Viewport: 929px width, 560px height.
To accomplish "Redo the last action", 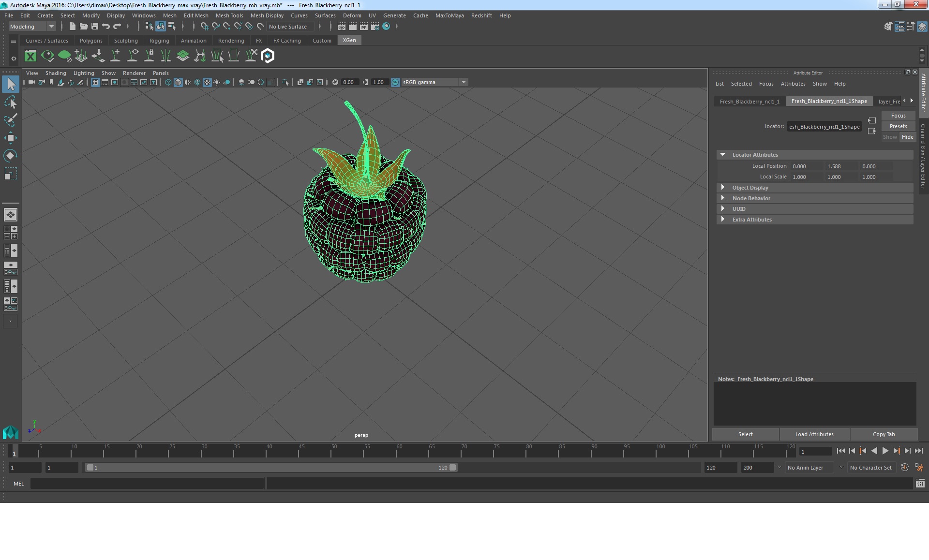I will point(117,27).
